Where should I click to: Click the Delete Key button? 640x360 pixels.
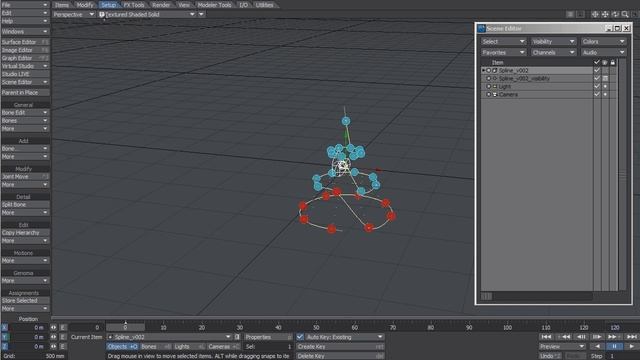[340, 356]
